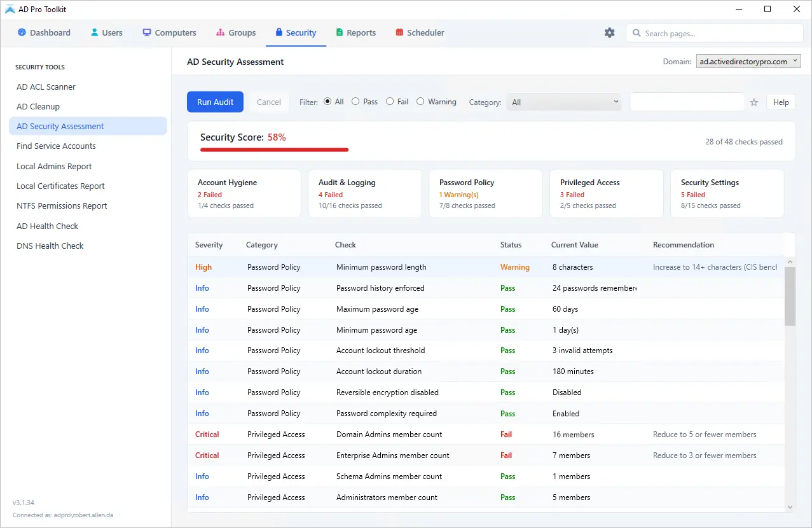
Task: Open the Domain dropdown
Action: pyautogui.click(x=748, y=62)
